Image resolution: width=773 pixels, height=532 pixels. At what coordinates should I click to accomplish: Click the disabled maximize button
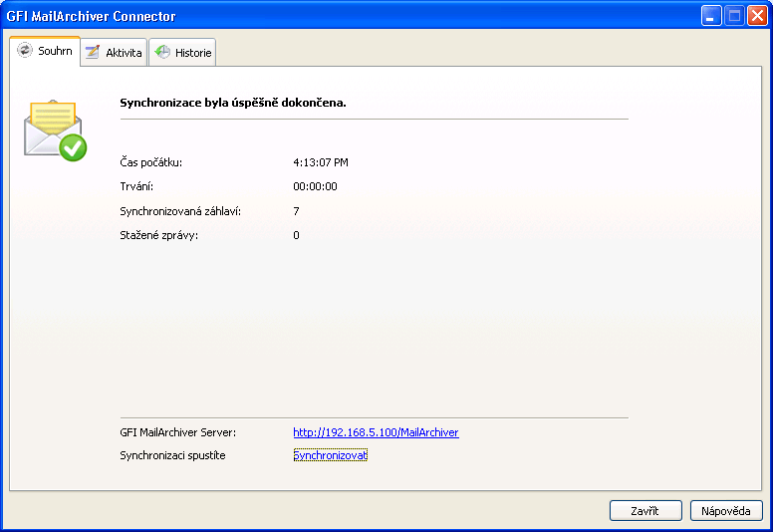coord(734,16)
